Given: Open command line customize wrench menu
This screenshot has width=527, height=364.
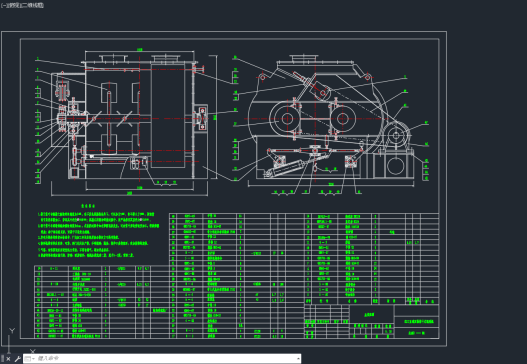Looking at the screenshot, I should 17,359.
